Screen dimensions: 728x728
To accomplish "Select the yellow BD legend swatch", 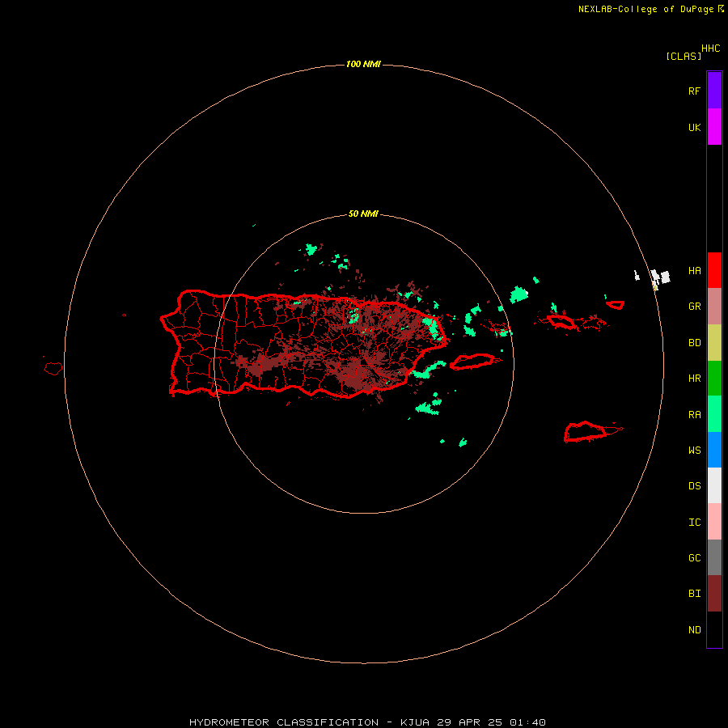I will 714,343.
